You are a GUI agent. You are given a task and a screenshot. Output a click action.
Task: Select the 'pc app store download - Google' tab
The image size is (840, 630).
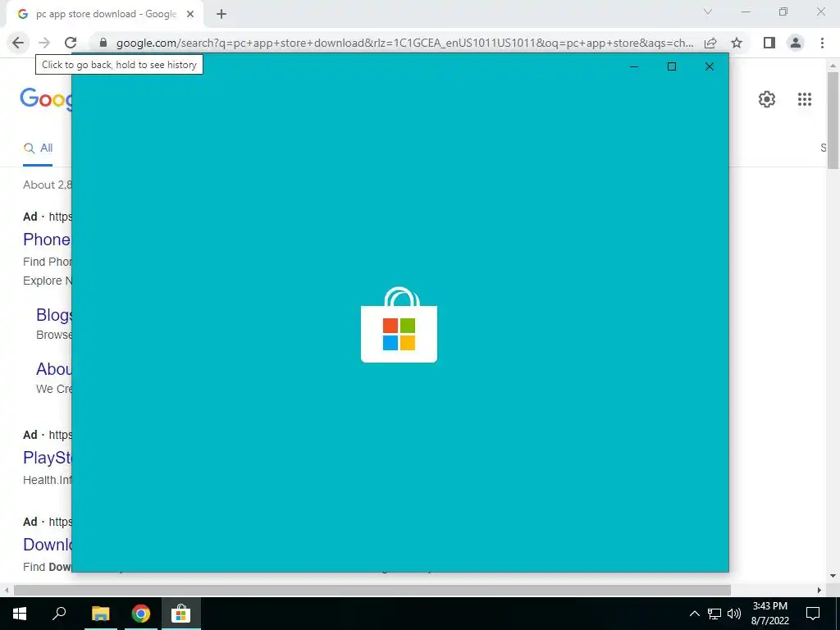coord(105,14)
